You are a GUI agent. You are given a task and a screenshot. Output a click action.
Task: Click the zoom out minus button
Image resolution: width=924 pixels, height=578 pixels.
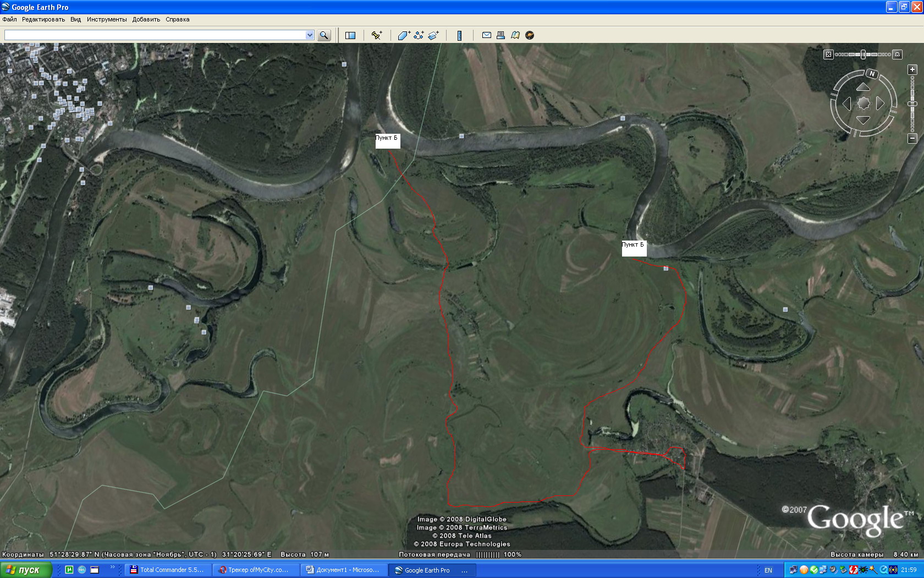coord(912,138)
